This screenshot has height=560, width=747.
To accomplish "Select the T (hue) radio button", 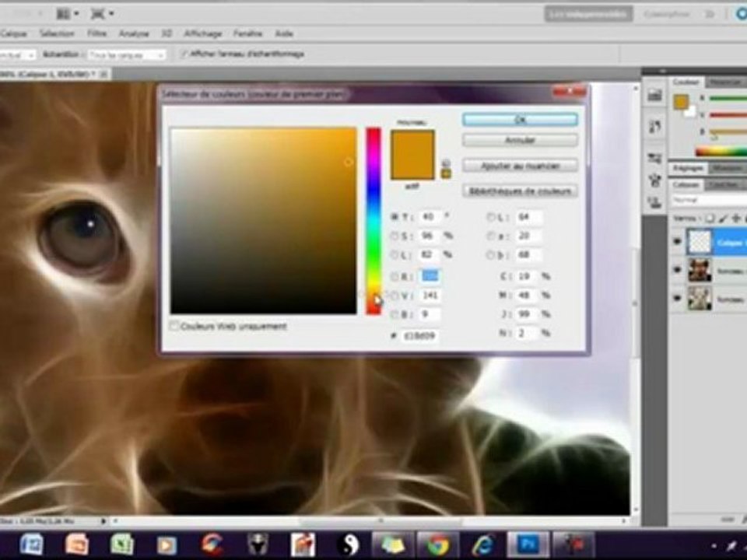I will click(x=395, y=217).
